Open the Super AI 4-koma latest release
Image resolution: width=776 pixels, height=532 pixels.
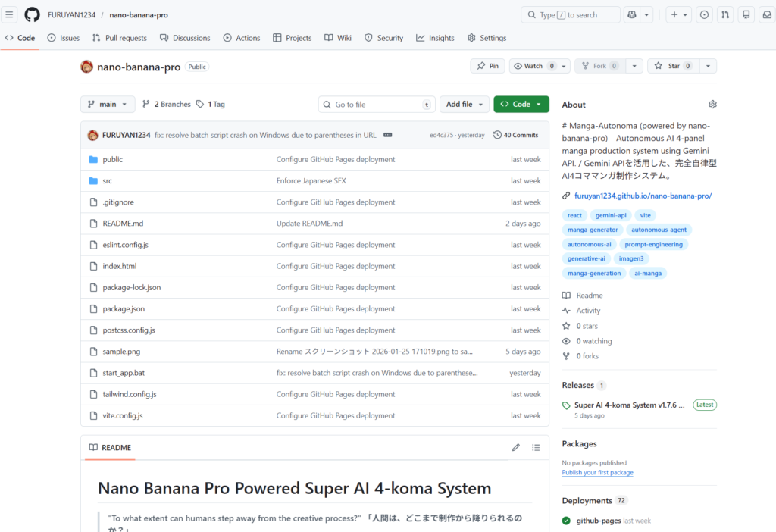pos(627,405)
